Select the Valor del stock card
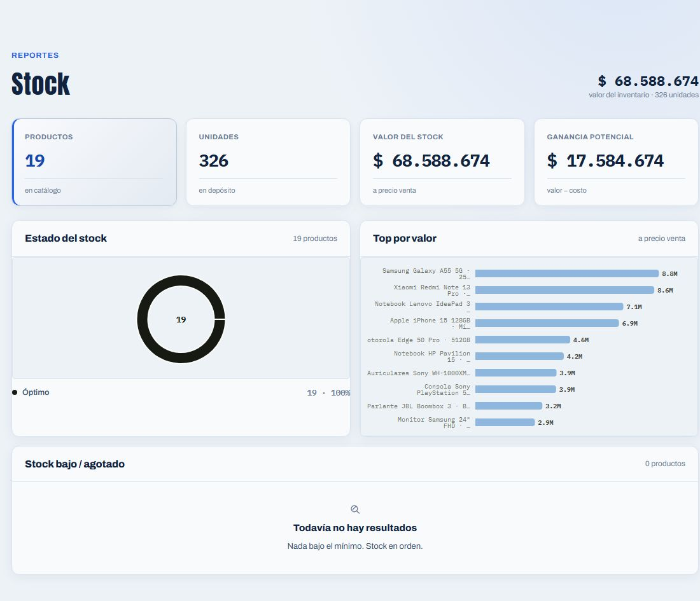 (x=442, y=162)
